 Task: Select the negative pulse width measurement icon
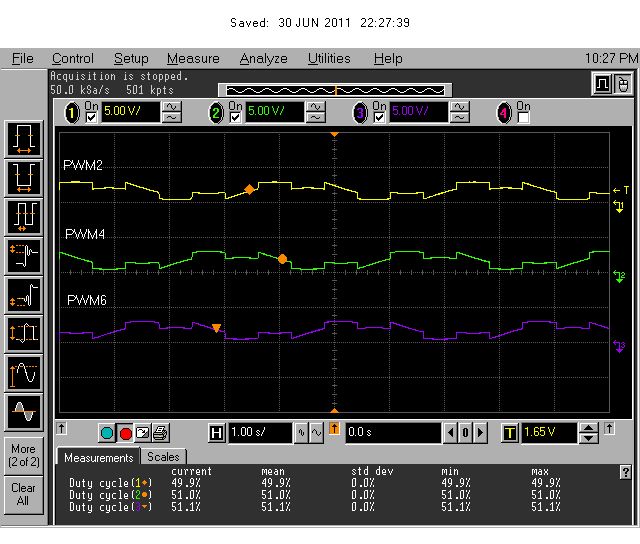[x=24, y=177]
